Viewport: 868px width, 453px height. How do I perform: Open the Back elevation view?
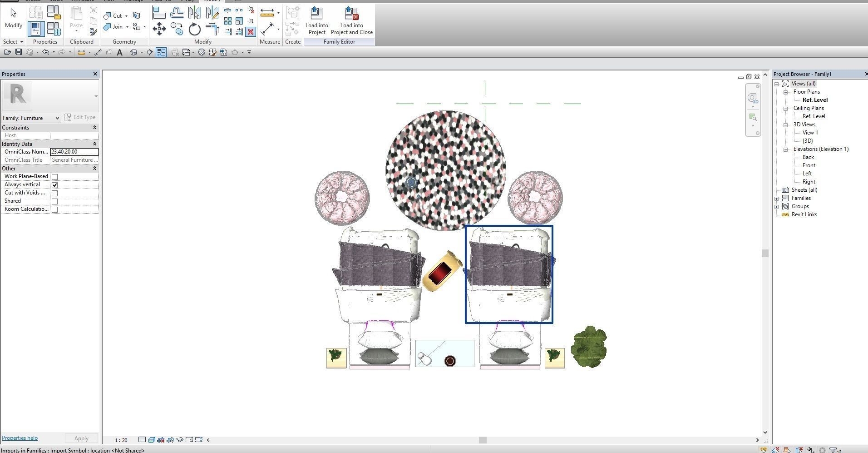click(808, 157)
